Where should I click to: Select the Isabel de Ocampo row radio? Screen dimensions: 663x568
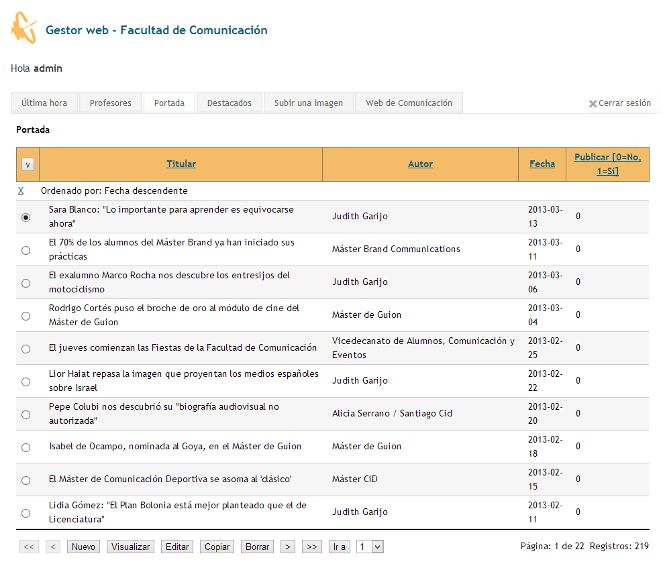coord(25,447)
